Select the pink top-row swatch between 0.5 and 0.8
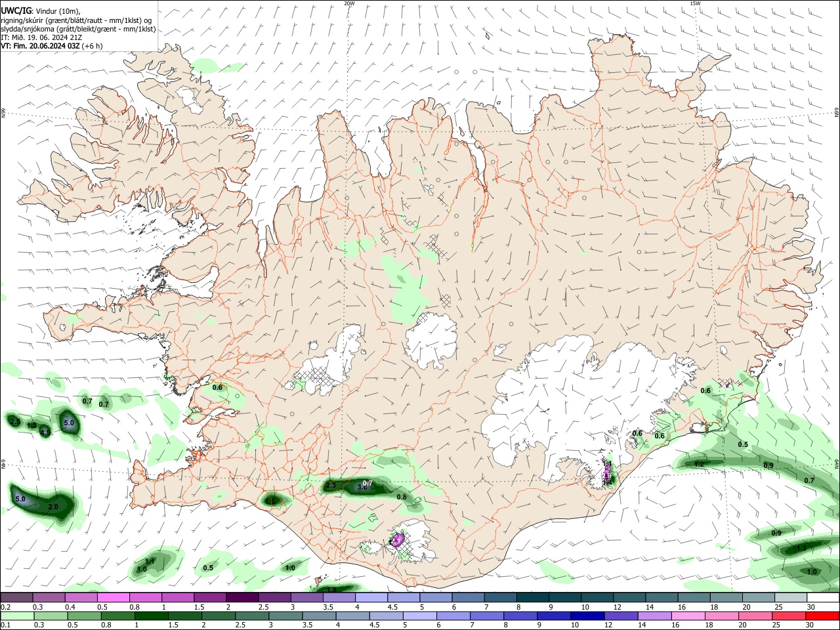The height and width of the screenshot is (630, 840). pos(113,597)
